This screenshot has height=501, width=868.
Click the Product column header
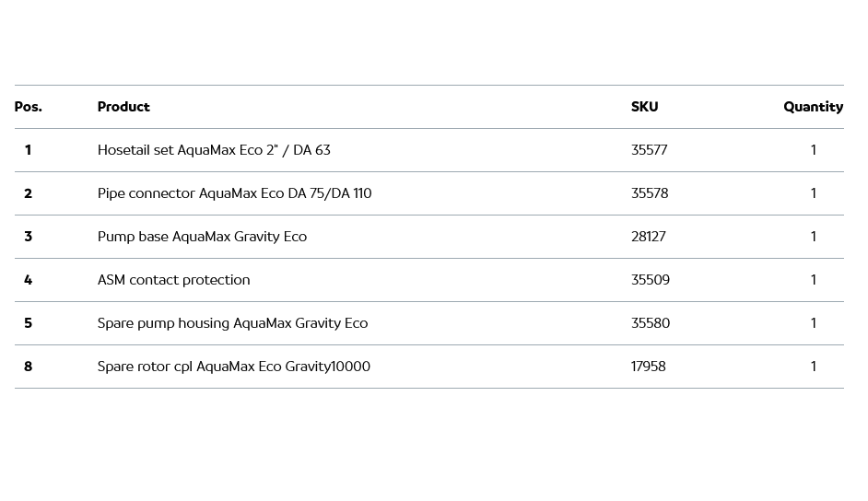pyautogui.click(x=123, y=107)
